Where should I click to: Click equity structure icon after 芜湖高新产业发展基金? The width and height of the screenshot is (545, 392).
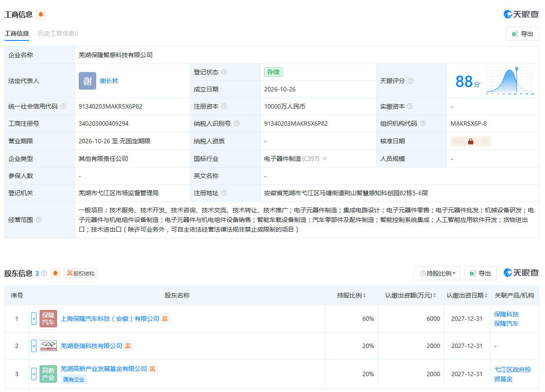(153, 369)
